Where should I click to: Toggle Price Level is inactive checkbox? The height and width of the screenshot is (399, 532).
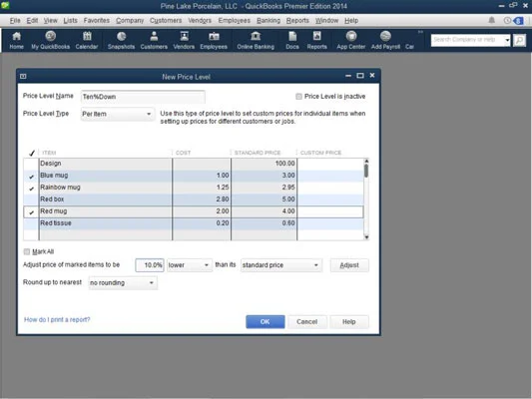tap(298, 97)
